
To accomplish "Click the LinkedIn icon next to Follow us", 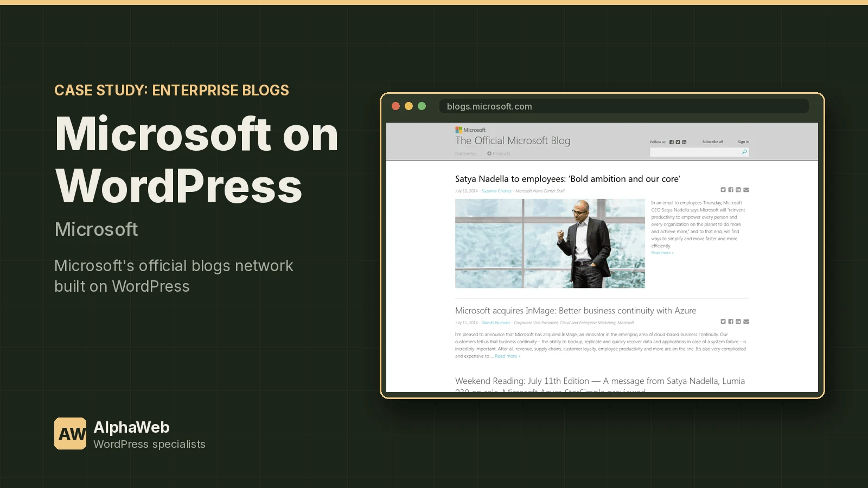I will click(684, 142).
